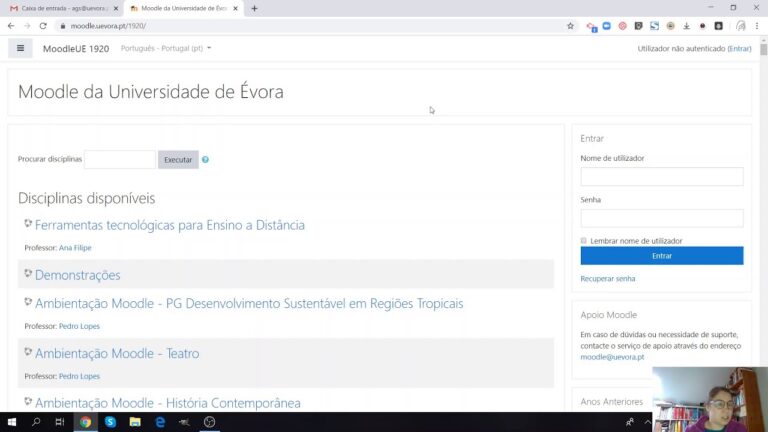Switch to Chrome in the taskbar
This screenshot has height=432, width=768.
pyautogui.click(x=85, y=422)
